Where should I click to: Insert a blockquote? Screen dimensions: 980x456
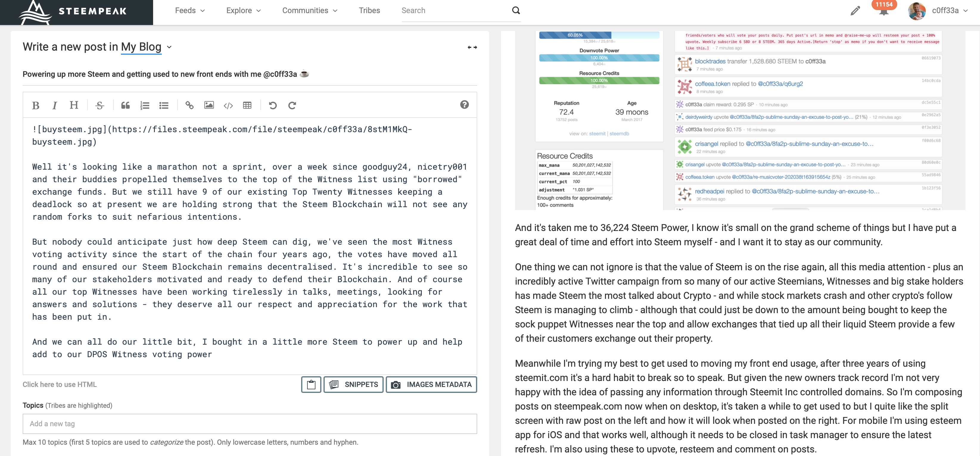pos(125,105)
